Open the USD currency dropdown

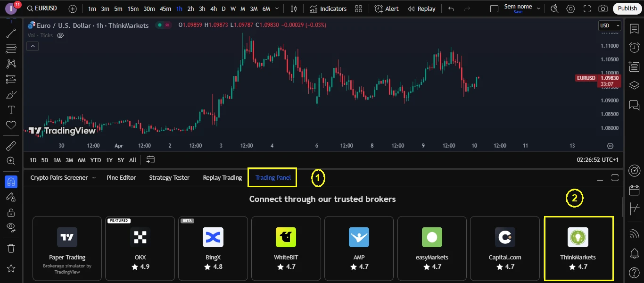tap(609, 25)
